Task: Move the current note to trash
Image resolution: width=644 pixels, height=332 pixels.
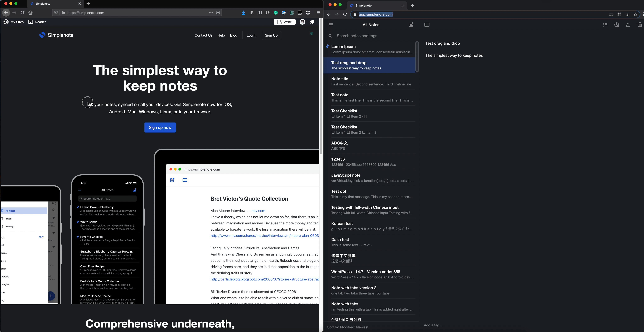Action: point(640,25)
